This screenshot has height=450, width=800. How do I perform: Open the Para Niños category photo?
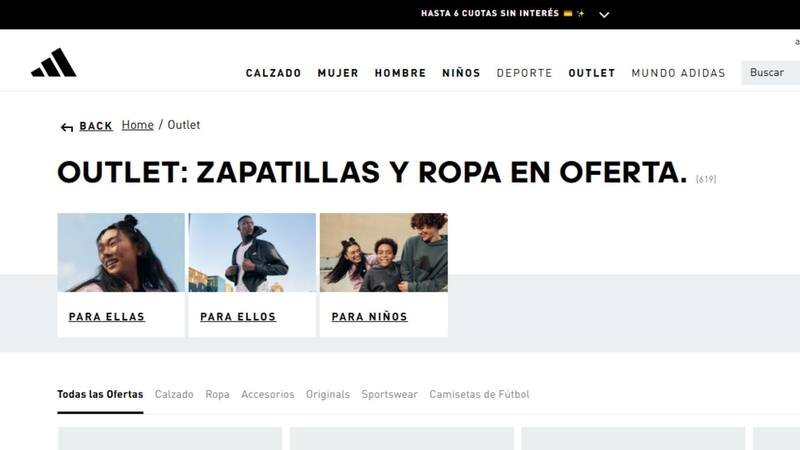(x=383, y=252)
